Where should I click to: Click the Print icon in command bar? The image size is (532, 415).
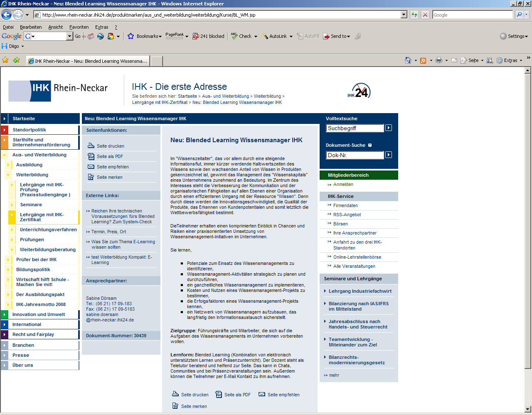pyautogui.click(x=439, y=60)
